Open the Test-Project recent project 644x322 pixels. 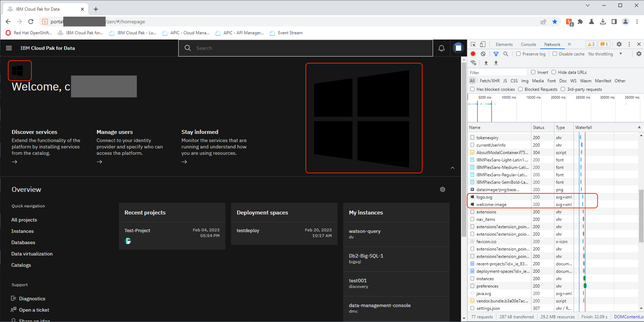137,230
